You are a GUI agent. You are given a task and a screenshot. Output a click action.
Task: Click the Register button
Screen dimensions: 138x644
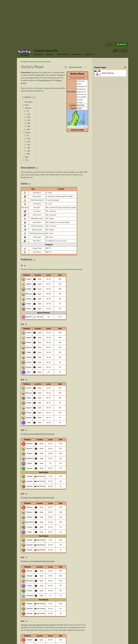tap(121, 45)
